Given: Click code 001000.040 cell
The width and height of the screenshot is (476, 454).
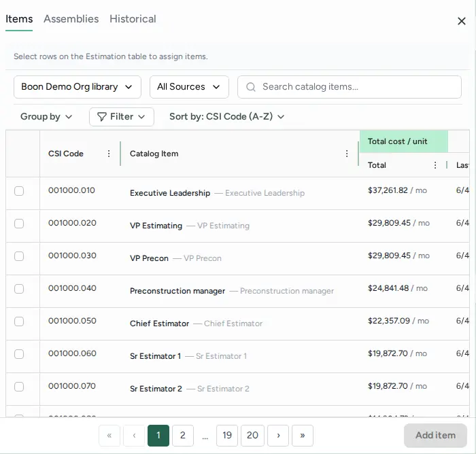Looking at the screenshot, I should pyautogui.click(x=72, y=288).
